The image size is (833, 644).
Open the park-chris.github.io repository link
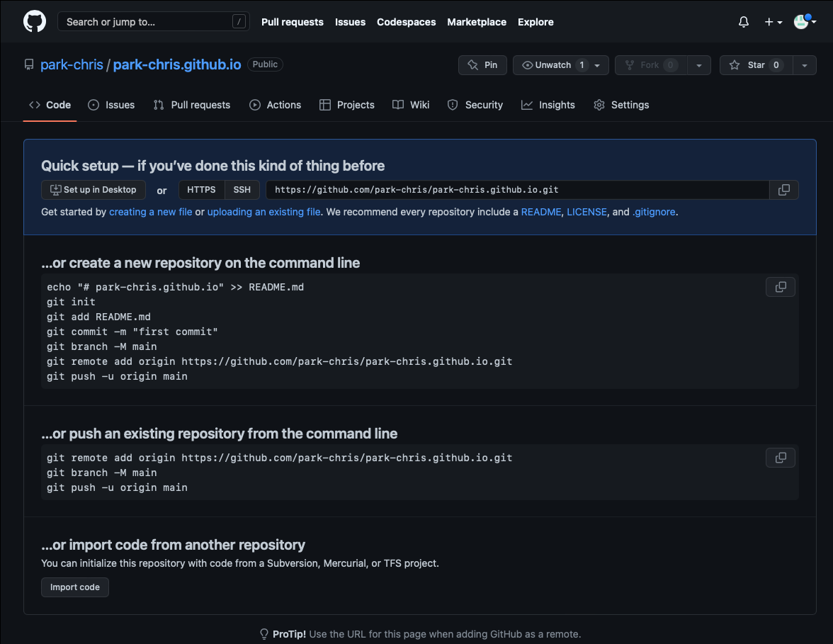[x=177, y=65]
